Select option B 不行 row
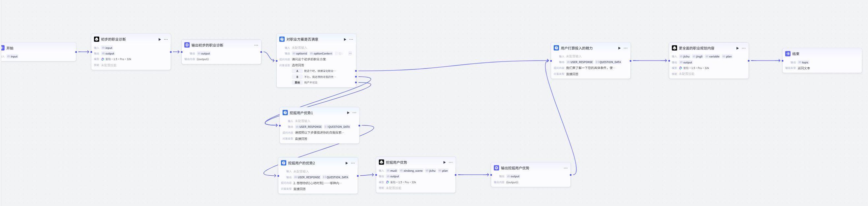The height and width of the screenshot is (206, 868). 314,77
